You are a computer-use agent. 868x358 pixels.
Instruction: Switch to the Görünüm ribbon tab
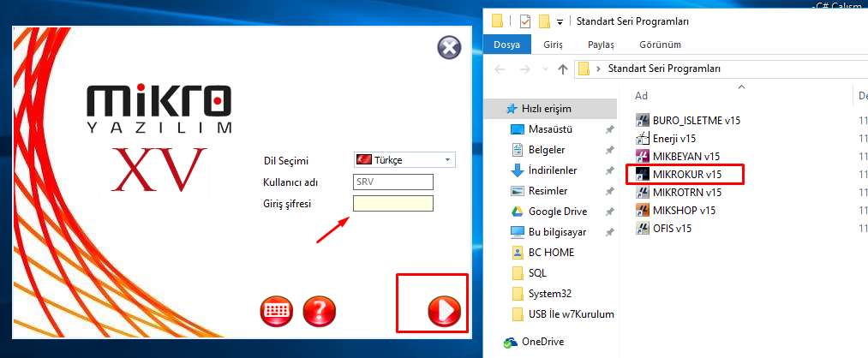(x=660, y=45)
